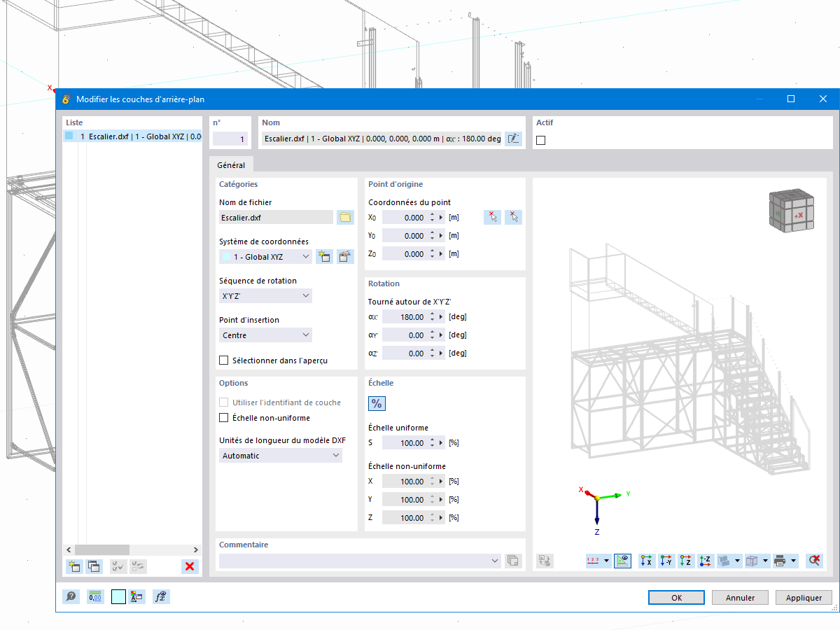Click the copy background layer icon under Liste
This screenshot has height=630, width=840.
[93, 566]
